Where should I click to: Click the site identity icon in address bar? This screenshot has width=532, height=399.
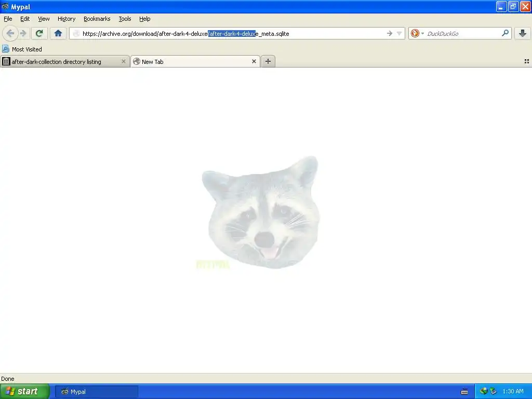76,33
